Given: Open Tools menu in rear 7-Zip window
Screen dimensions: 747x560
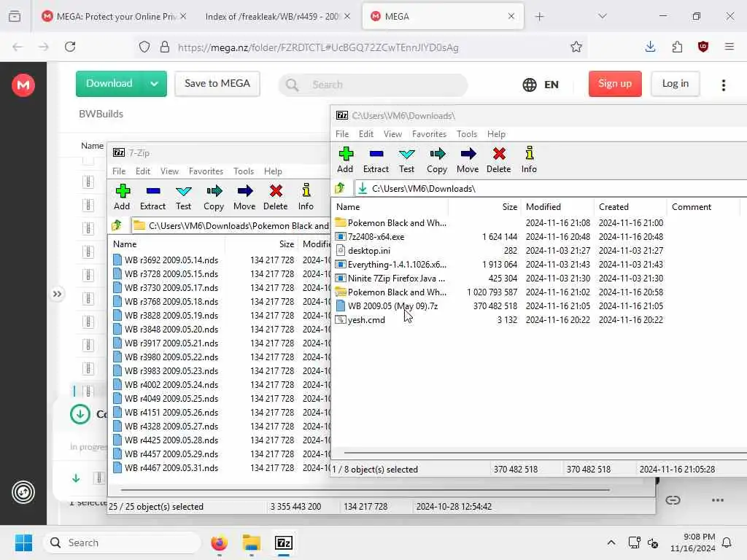Looking at the screenshot, I should click(244, 171).
